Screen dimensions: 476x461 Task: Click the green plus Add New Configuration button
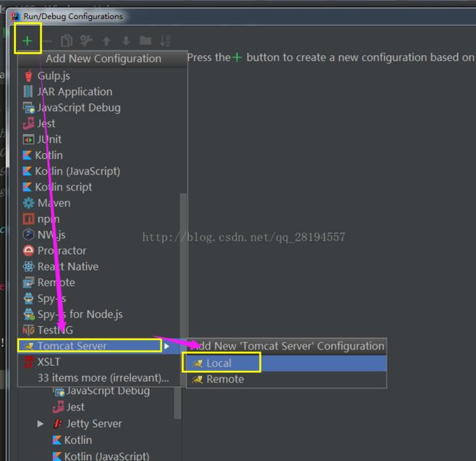tap(27, 41)
